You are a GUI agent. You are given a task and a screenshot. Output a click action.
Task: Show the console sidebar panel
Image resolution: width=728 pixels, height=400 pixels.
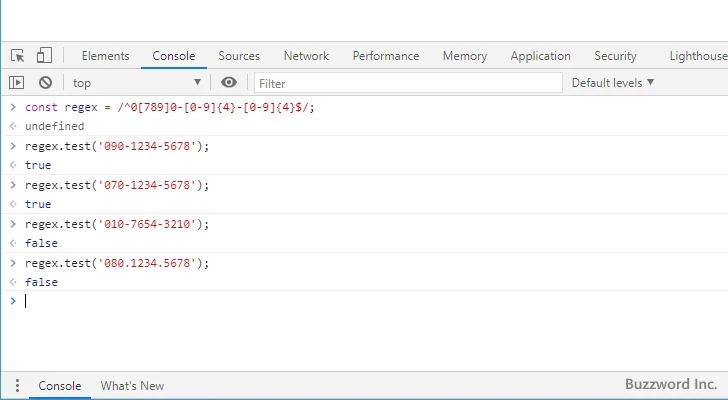17,83
